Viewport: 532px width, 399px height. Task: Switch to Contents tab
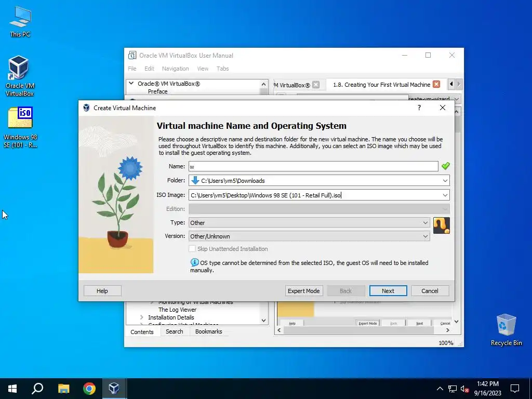(142, 332)
